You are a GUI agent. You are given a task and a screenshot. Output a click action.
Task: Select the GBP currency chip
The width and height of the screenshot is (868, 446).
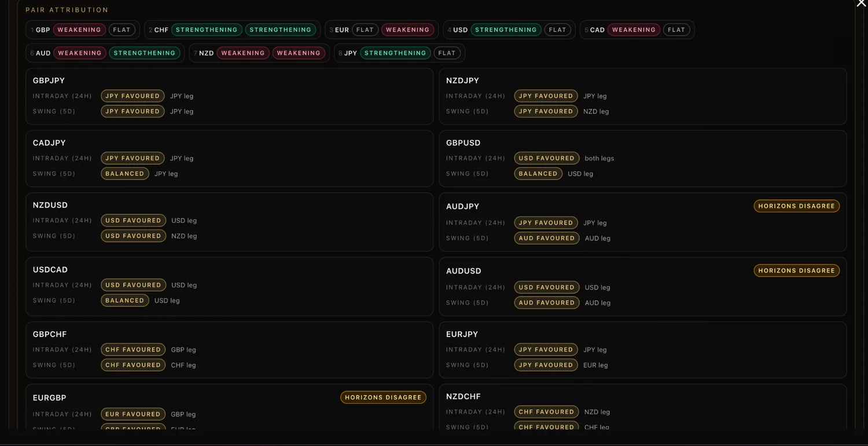83,30
